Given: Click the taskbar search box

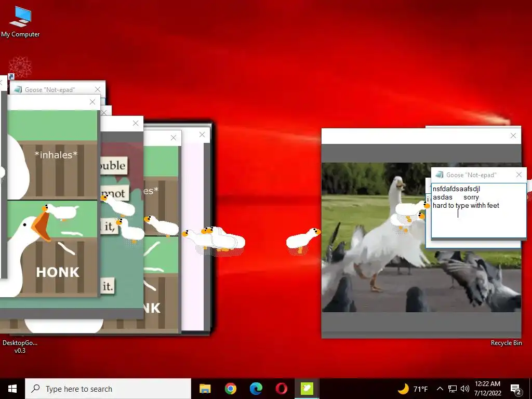Looking at the screenshot, I should pos(108,389).
